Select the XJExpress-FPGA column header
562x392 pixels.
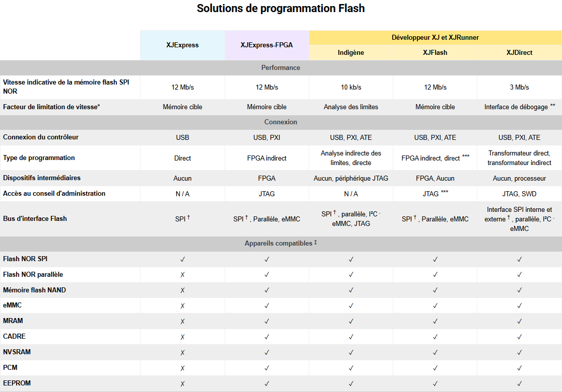pyautogui.click(x=266, y=45)
